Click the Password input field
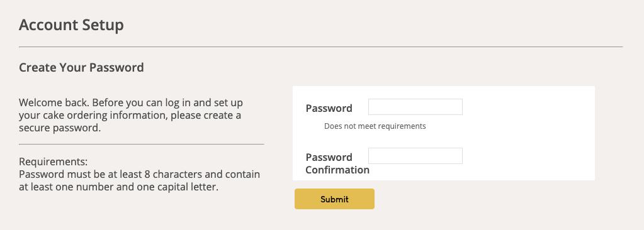Viewport: 644px width, 230px height. [x=415, y=107]
